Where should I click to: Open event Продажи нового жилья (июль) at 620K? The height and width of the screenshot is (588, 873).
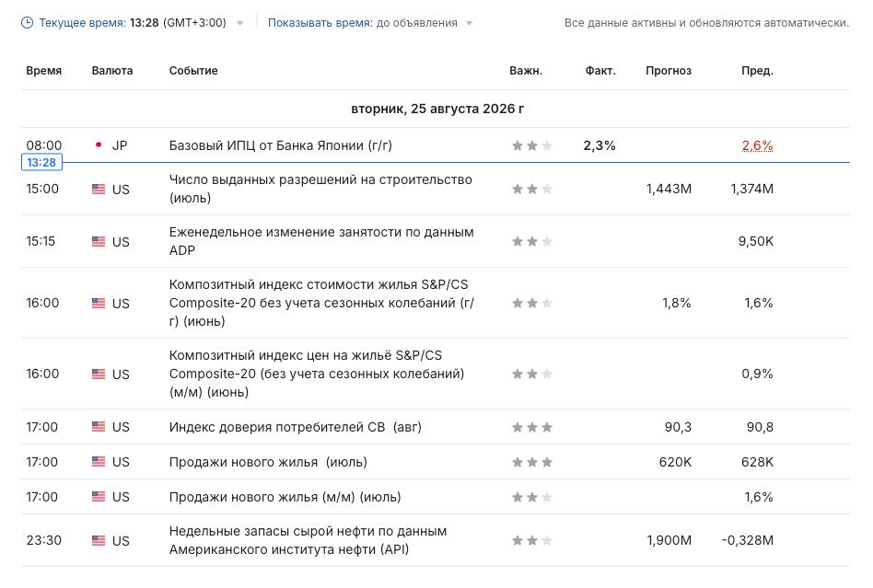tap(268, 462)
